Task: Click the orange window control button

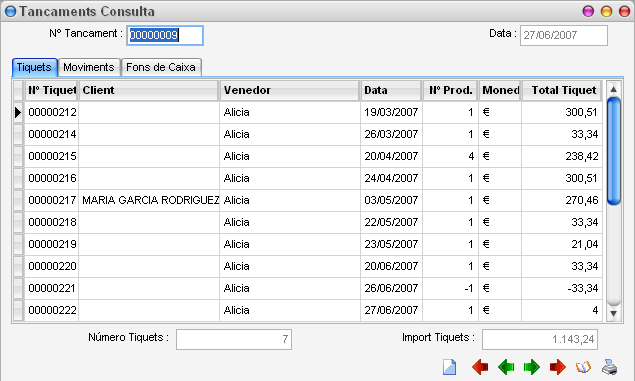Action: coord(606,11)
